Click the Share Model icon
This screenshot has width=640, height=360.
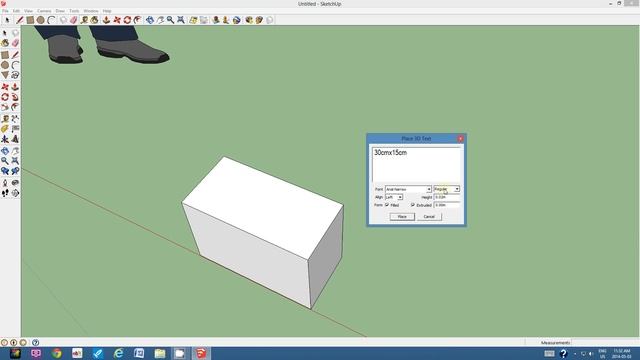[259, 20]
